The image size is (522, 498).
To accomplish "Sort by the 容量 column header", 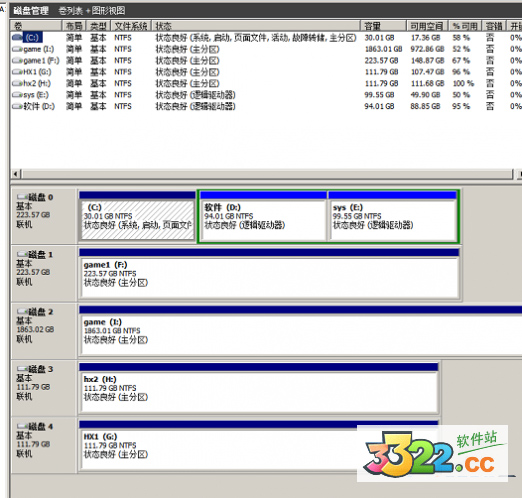I will pyautogui.click(x=383, y=26).
